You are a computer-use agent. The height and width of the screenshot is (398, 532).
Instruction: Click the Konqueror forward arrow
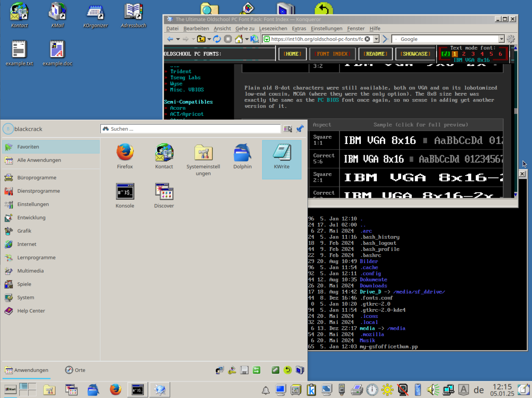tap(186, 39)
